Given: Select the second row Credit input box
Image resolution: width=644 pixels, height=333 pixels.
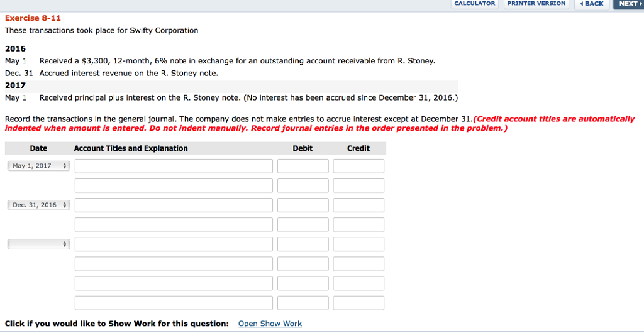Looking at the screenshot, I should 358,185.
